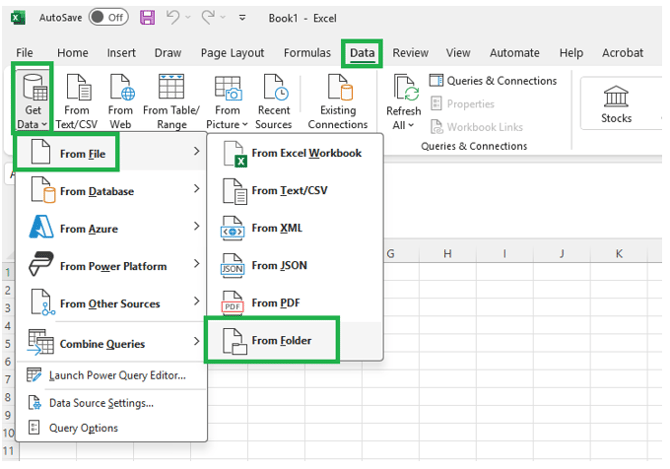Choose From Excel Workbook
Screen dimensions: 670x469
(x=295, y=153)
